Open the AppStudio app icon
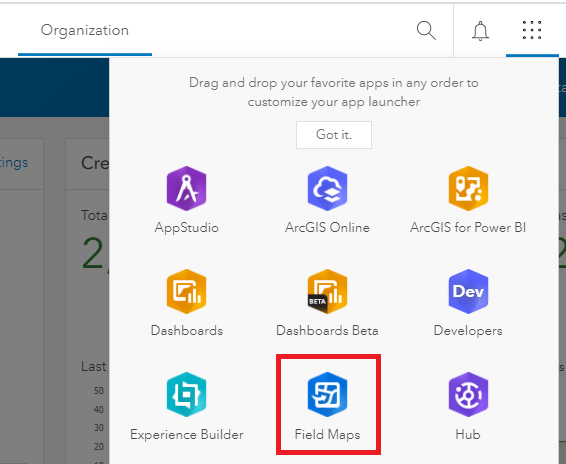Screen dimensions: 566x464 pyautogui.click(x=186, y=188)
